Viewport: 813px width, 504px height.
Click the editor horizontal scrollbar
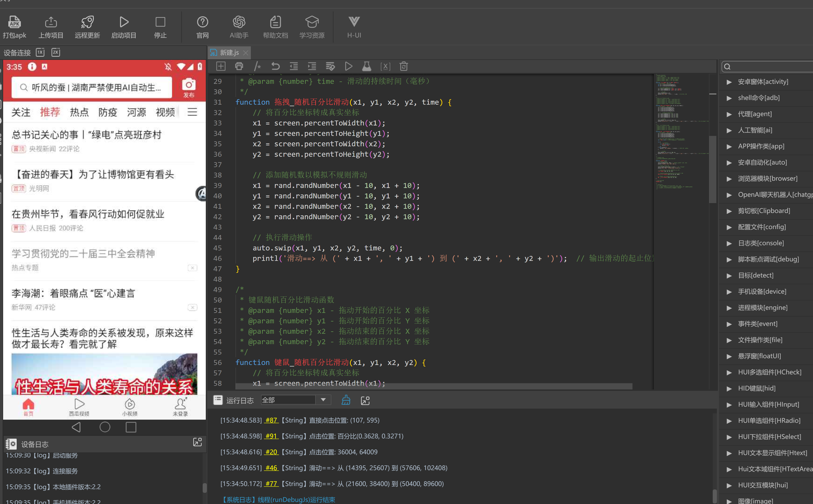(x=434, y=386)
